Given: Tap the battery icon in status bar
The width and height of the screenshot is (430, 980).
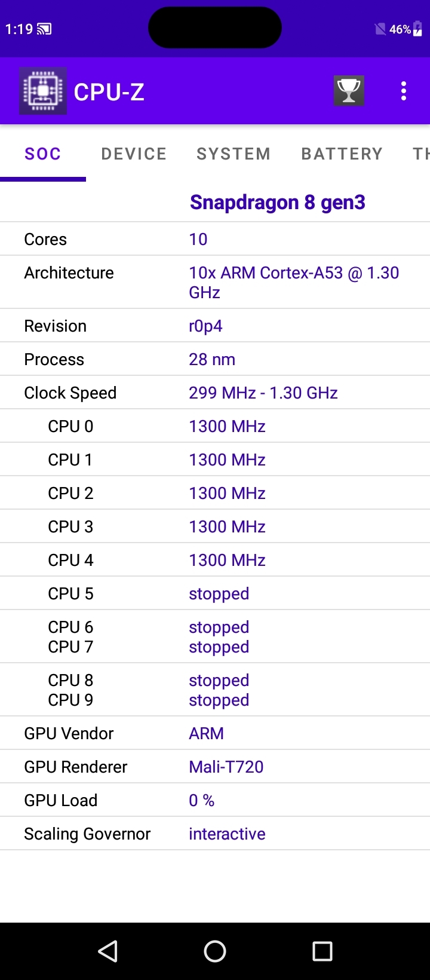Looking at the screenshot, I should pos(417,29).
